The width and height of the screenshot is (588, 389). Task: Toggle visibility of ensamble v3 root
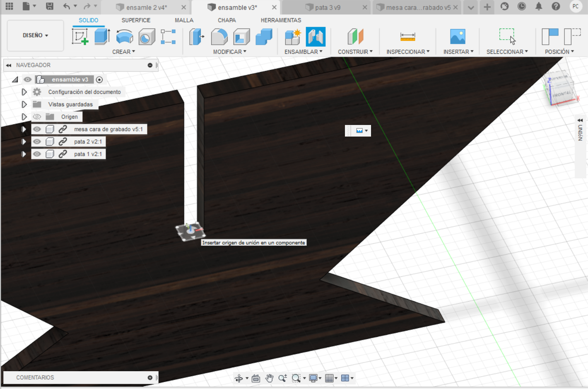(28, 79)
